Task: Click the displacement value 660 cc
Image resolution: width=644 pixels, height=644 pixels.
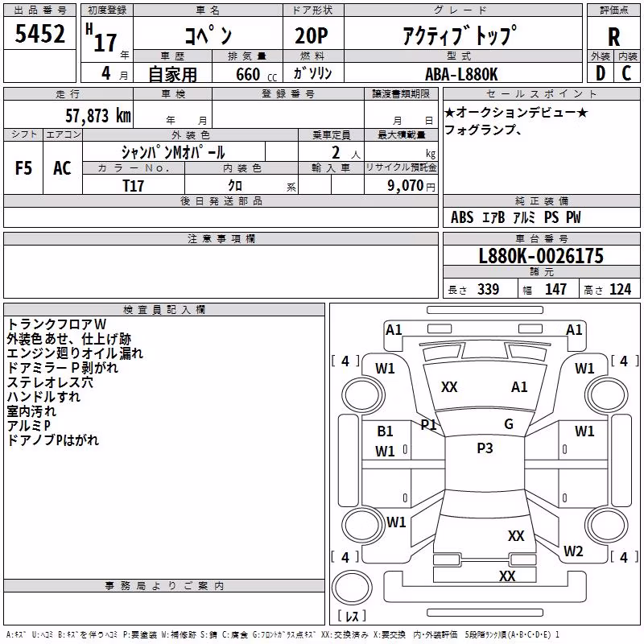Action: (256, 75)
